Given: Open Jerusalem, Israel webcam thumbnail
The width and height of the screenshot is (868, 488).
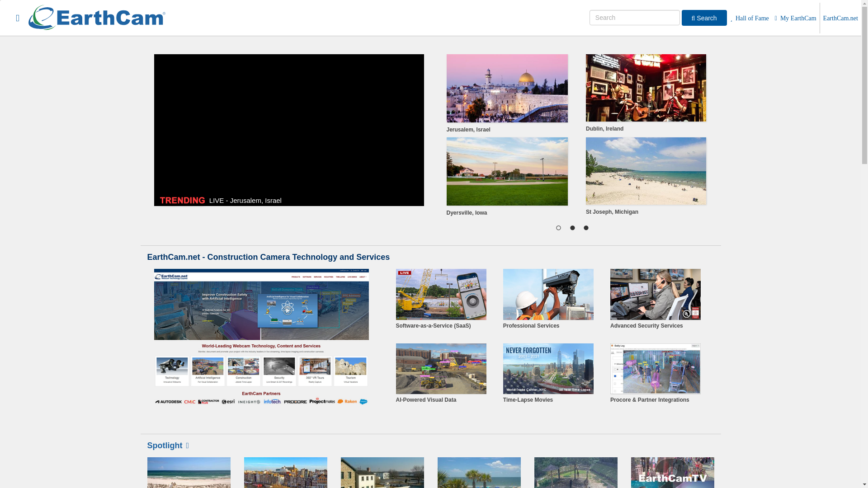Looking at the screenshot, I should click(507, 89).
